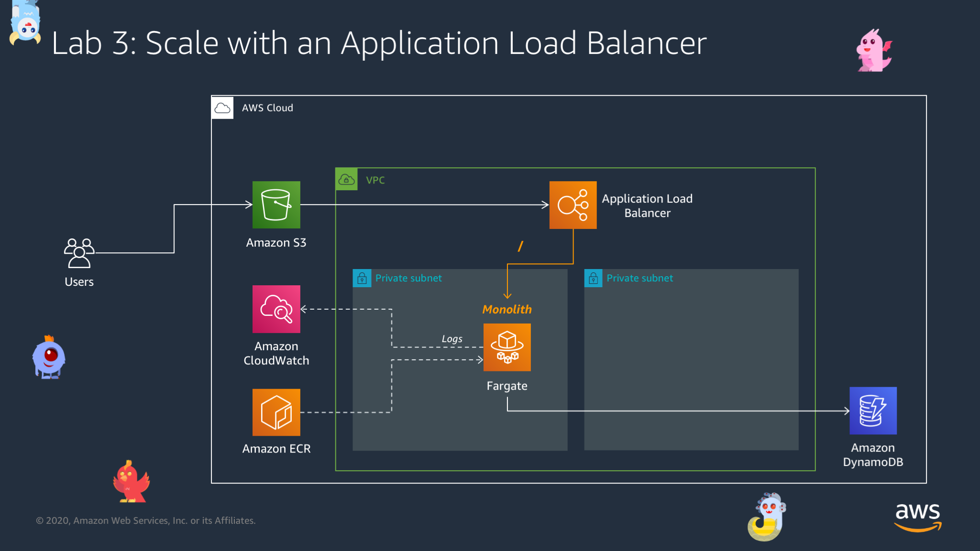Viewport: 980px width, 551px height.
Task: Click the Fargate container icon
Action: click(x=507, y=347)
